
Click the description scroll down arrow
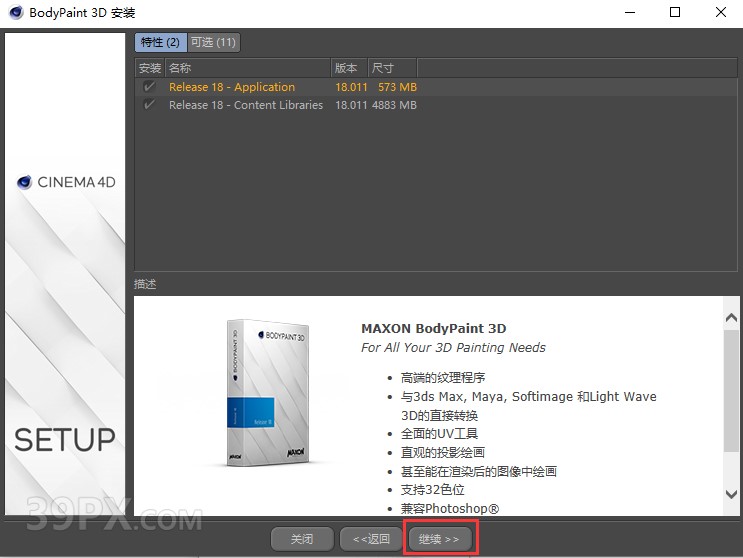point(732,494)
